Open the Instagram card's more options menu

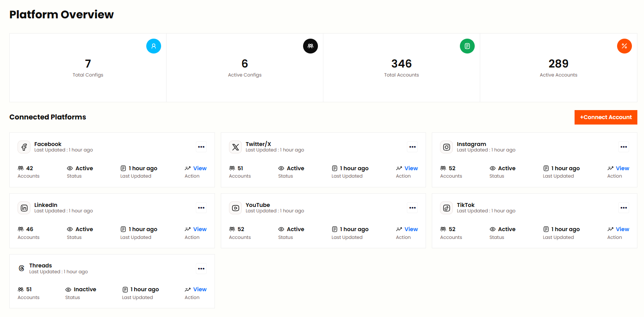624,147
